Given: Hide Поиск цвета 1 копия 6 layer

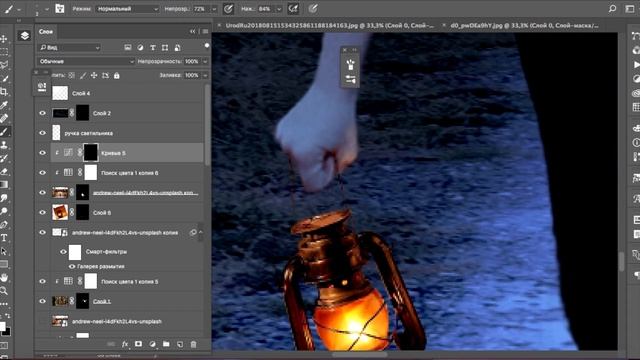Looking at the screenshot, I should pyautogui.click(x=42, y=173).
